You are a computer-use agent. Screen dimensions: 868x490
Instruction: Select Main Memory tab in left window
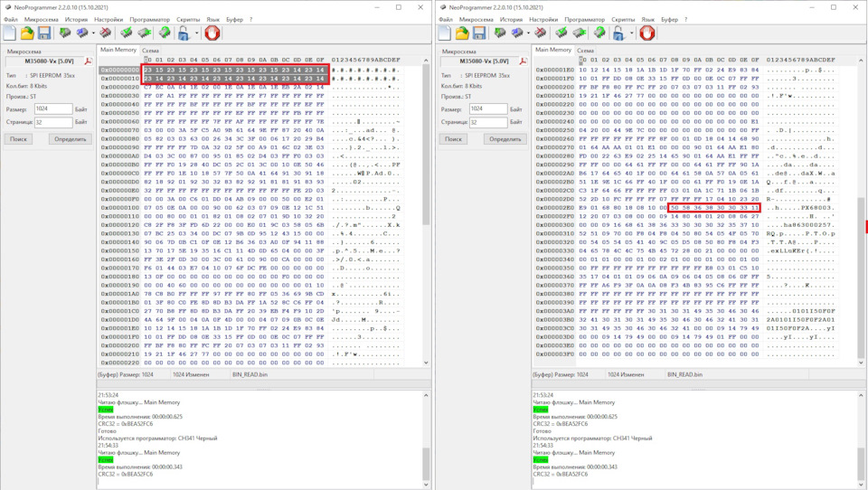[118, 50]
